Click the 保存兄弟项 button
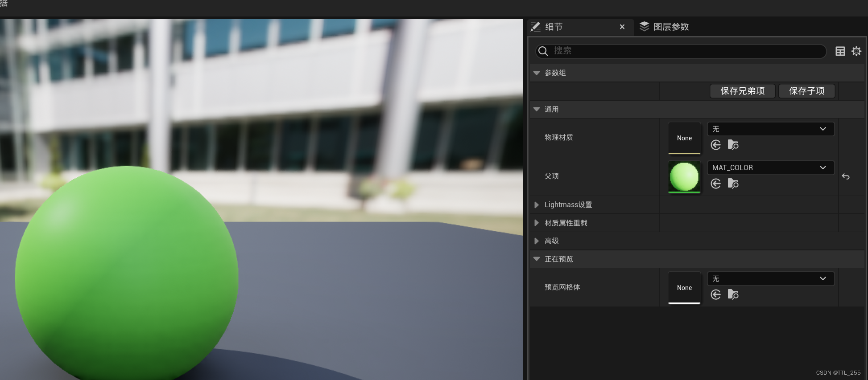The height and width of the screenshot is (380, 868). coord(743,91)
